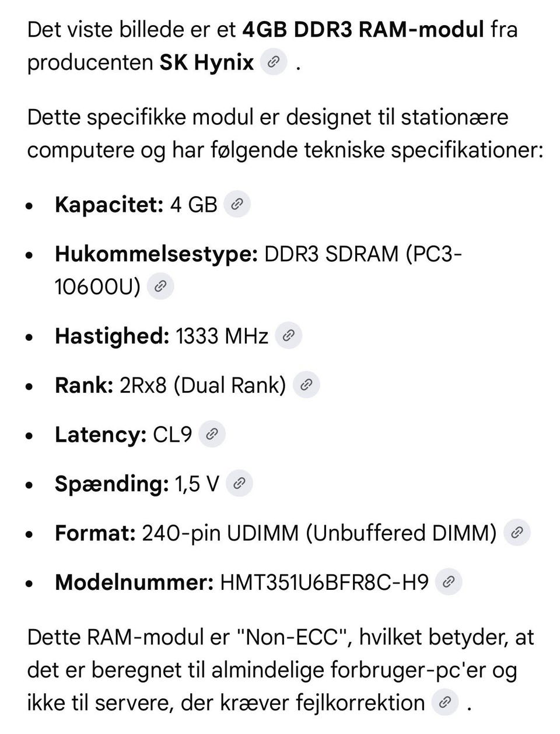Click the Hukommelsestype label
Image resolution: width=560 pixels, height=734 pixels.
pos(156,254)
